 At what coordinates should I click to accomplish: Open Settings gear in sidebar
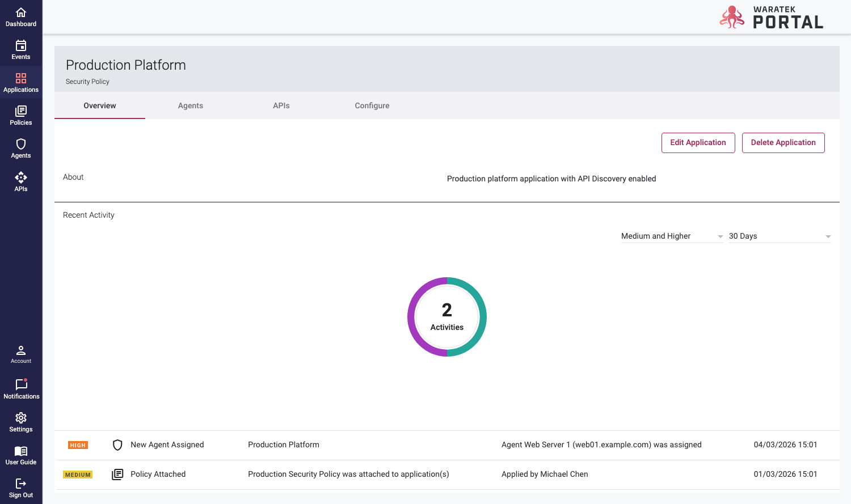coord(21,422)
